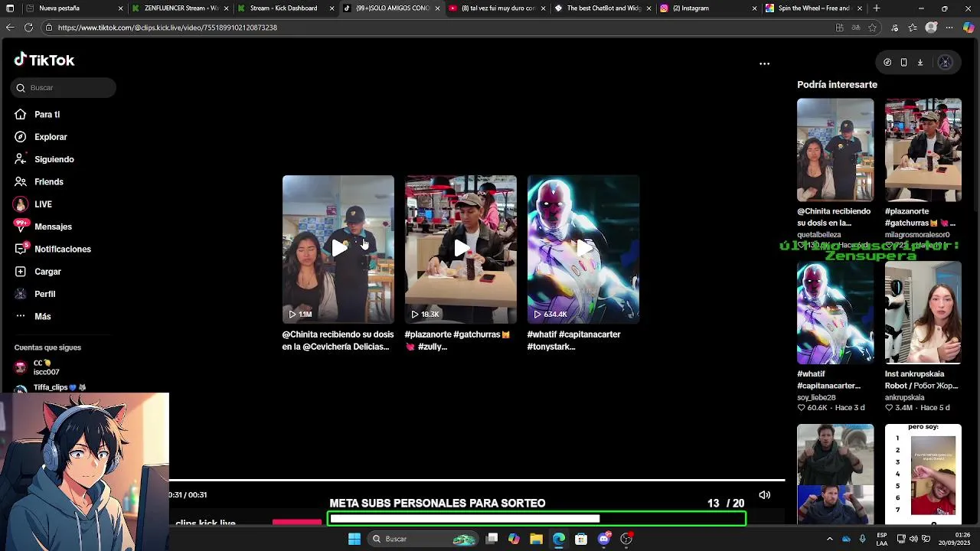Viewport: 980px width, 551px height.
Task: Play the Chinita recibiendo su dosis video
Action: tap(338, 249)
